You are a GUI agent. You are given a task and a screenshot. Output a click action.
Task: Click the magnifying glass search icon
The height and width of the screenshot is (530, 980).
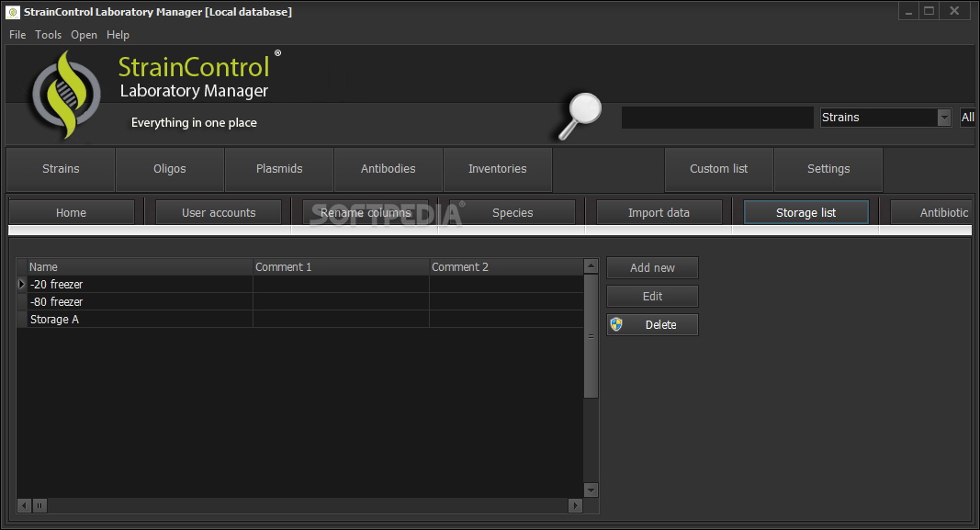tap(580, 117)
